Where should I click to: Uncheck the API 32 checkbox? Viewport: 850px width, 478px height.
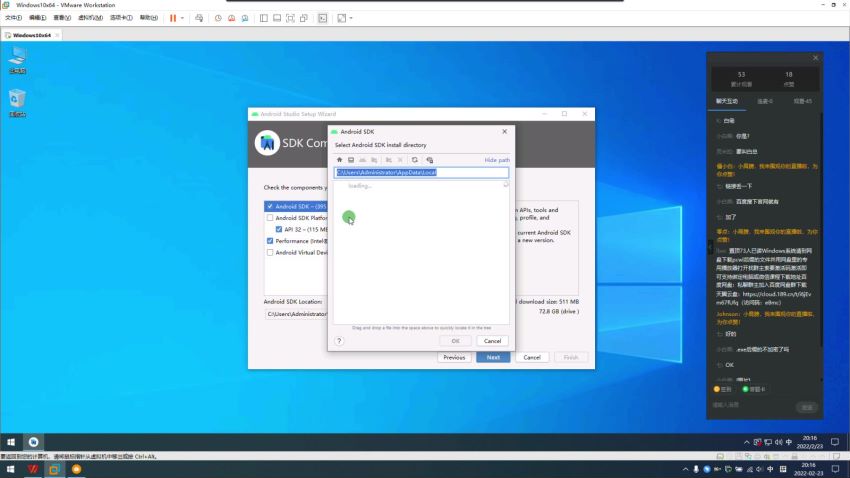pyautogui.click(x=279, y=229)
